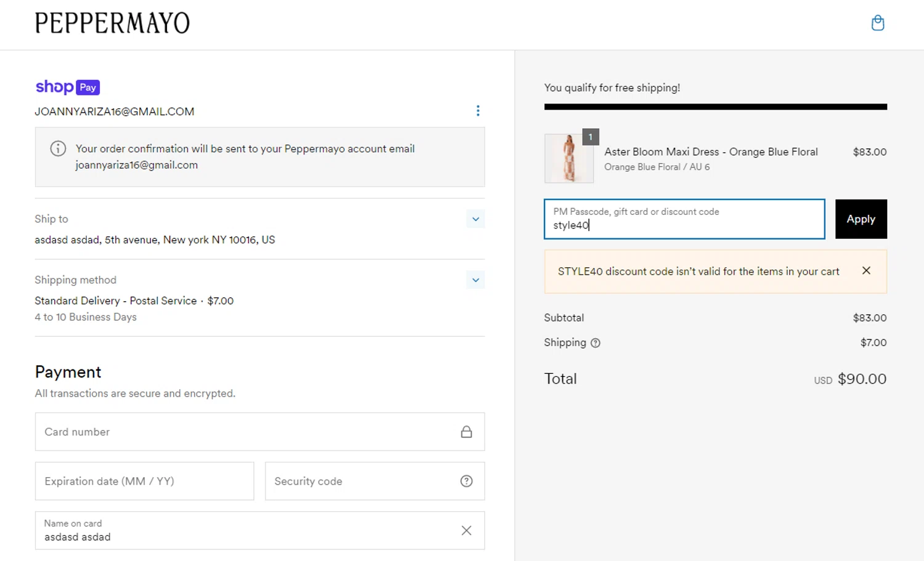Click the Shop Pay logo
Viewport: 924px width, 561px height.
tap(68, 87)
